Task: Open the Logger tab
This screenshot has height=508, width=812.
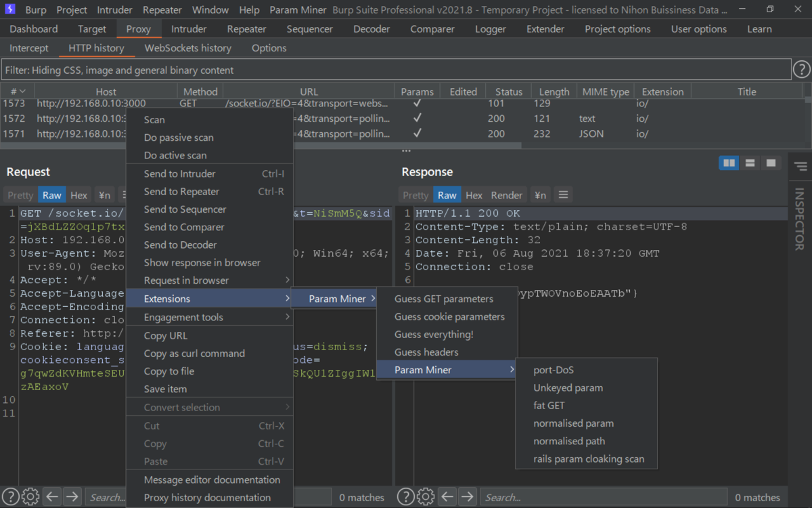Action: tap(491, 29)
